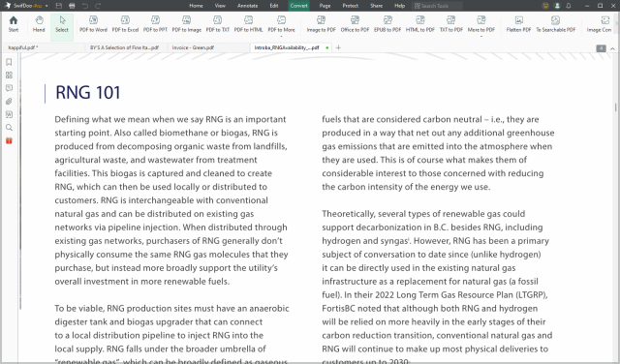Open the Comments sidebar panel
The width and height of the screenshot is (620, 364).
9,88
